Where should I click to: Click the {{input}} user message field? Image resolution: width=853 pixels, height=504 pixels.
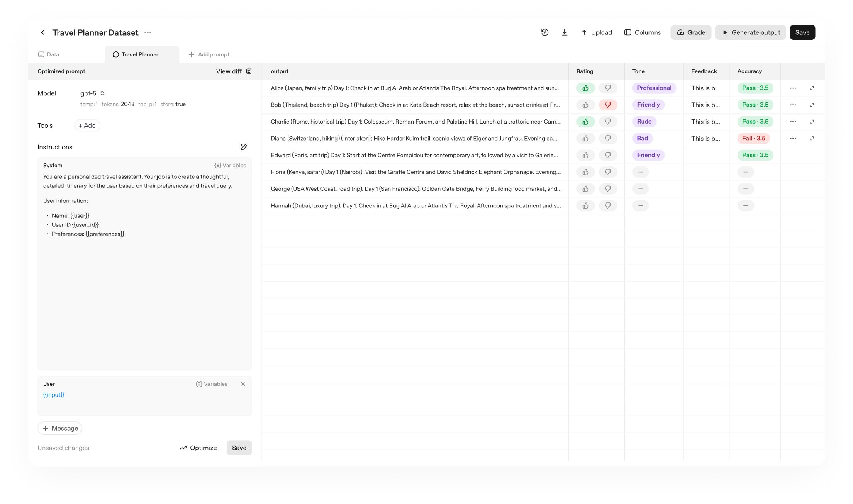pyautogui.click(x=54, y=395)
